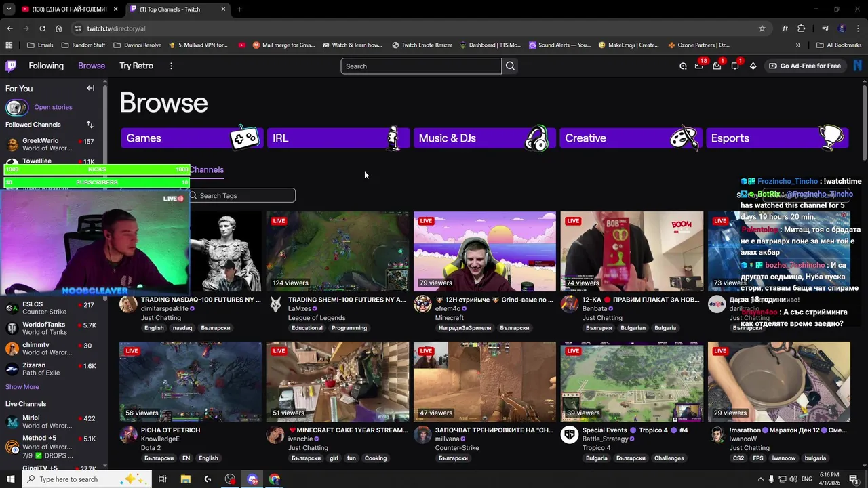868x488 pixels.
Task: Reload the page
Action: pos(42,28)
